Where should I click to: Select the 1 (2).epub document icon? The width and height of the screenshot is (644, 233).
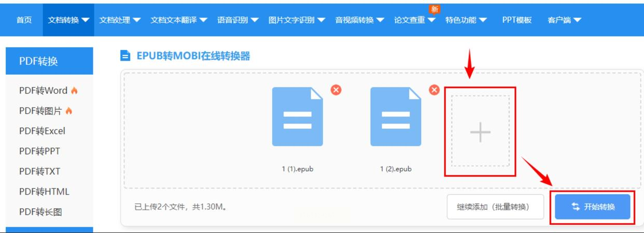396,117
